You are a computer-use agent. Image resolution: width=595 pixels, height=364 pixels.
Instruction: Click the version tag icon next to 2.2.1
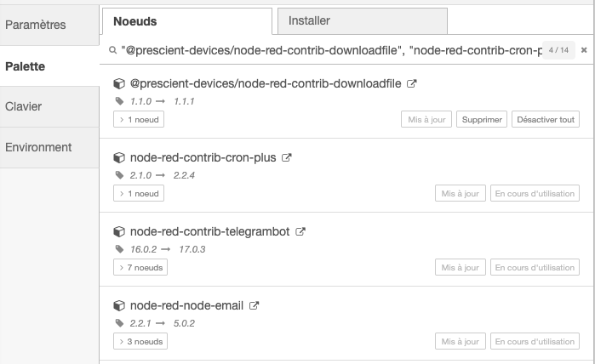point(119,323)
